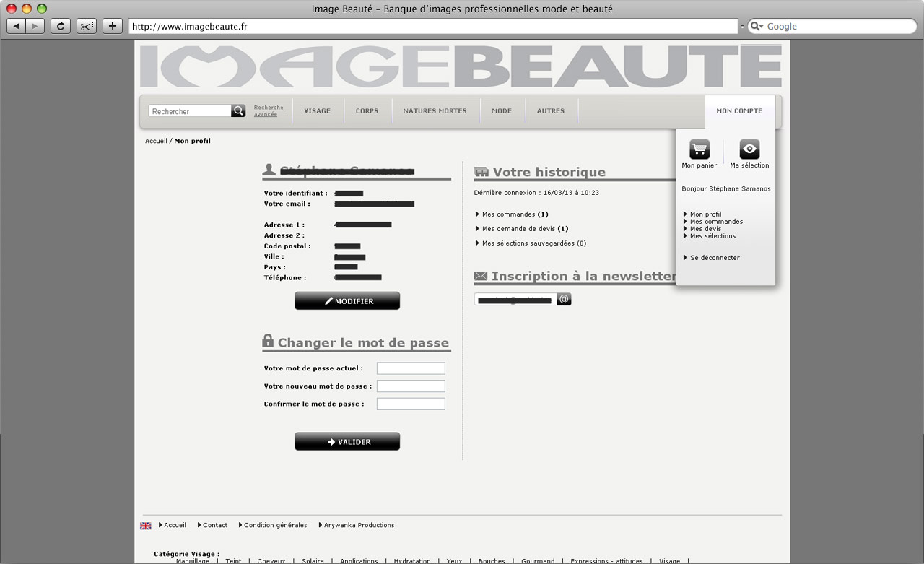Submit newsletter with the @ icon button

point(564,299)
